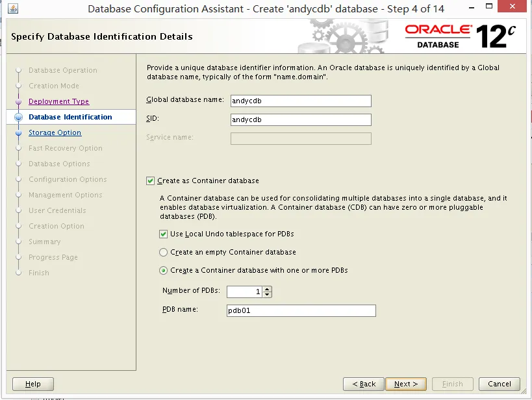Click the Database Operation step label
The image size is (532, 400).
click(x=63, y=70)
